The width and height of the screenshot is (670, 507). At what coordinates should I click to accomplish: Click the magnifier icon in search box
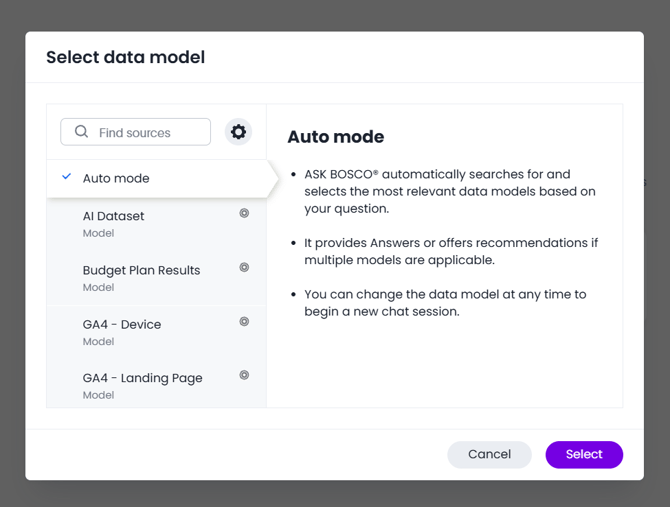pyautogui.click(x=82, y=132)
